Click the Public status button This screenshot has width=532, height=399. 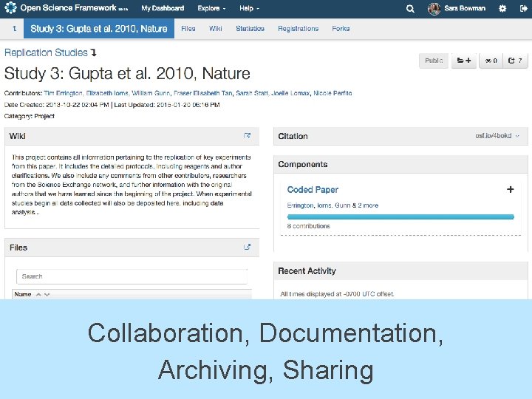point(434,61)
